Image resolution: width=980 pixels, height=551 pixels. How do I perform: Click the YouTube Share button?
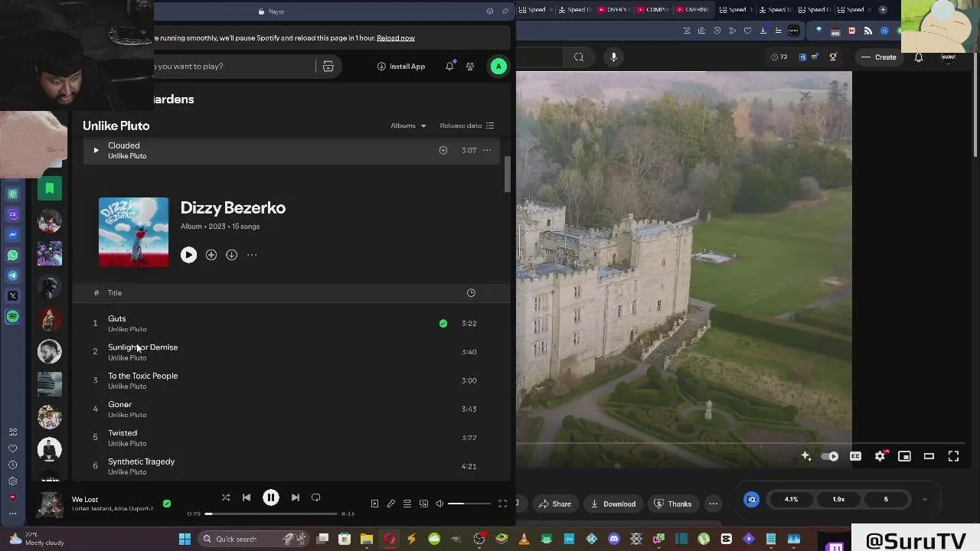pos(555,504)
